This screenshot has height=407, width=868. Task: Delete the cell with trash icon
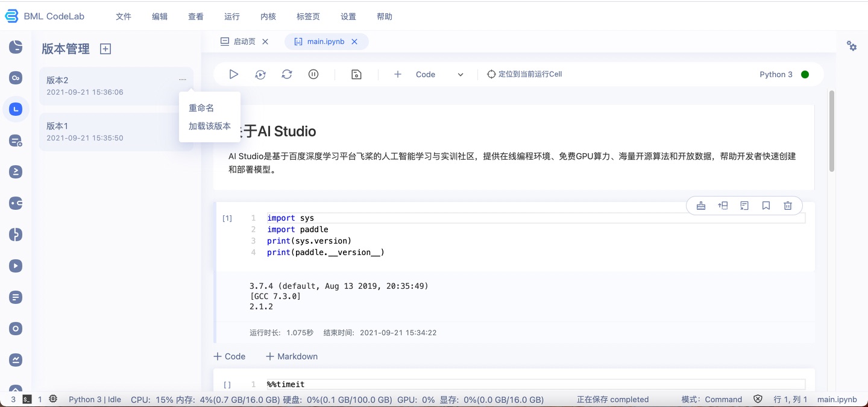788,206
